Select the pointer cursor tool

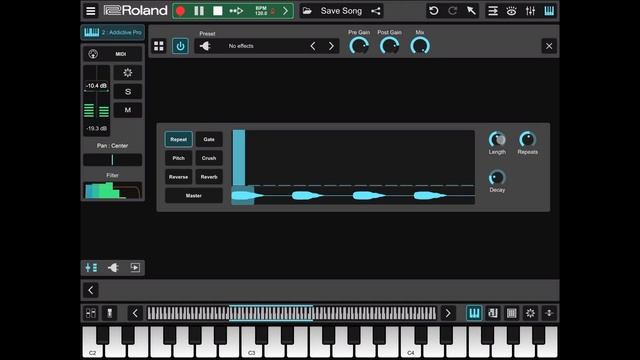pyautogui.click(x=471, y=11)
